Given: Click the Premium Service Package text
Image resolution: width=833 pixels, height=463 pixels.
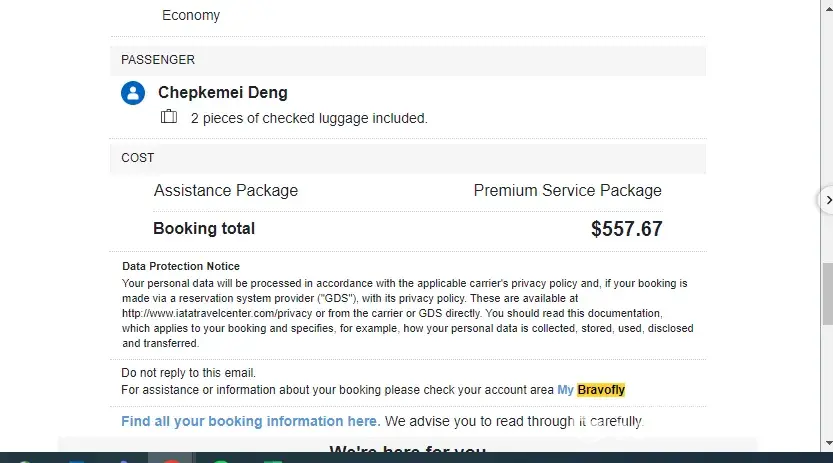Looking at the screenshot, I should pos(567,190).
